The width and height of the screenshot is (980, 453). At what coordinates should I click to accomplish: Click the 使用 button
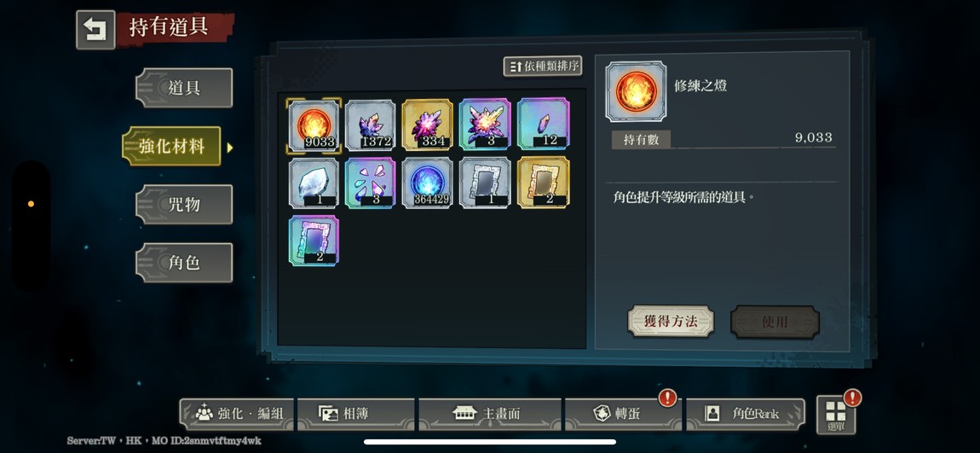point(775,322)
